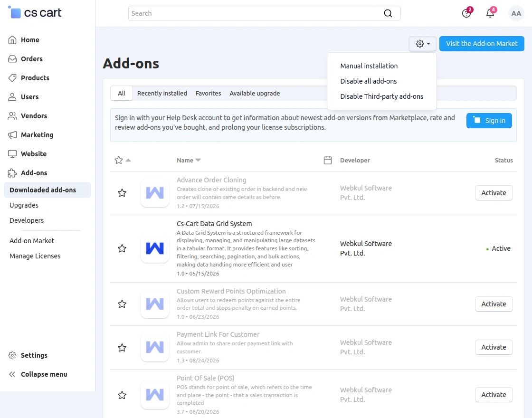Open the Payment Link For Customer title
This screenshot has width=532, height=418.
click(218, 334)
